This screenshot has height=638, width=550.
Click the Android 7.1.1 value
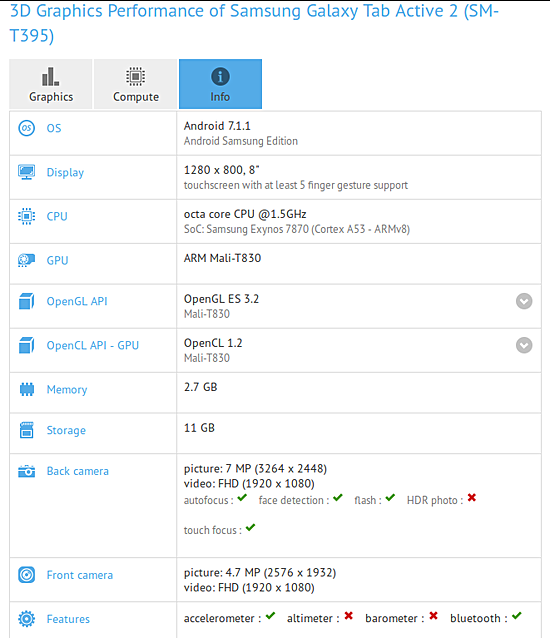[217, 126]
